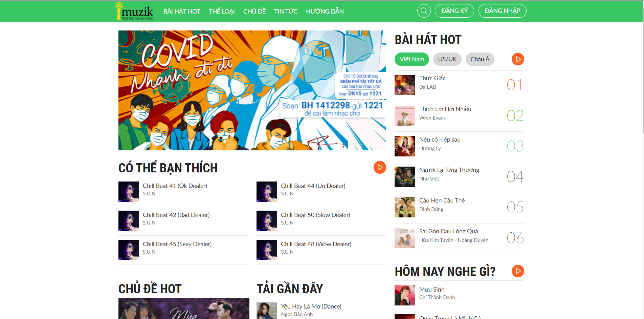Click the COVID Nhanh đi đi banner
644x319 pixels.
252,90
